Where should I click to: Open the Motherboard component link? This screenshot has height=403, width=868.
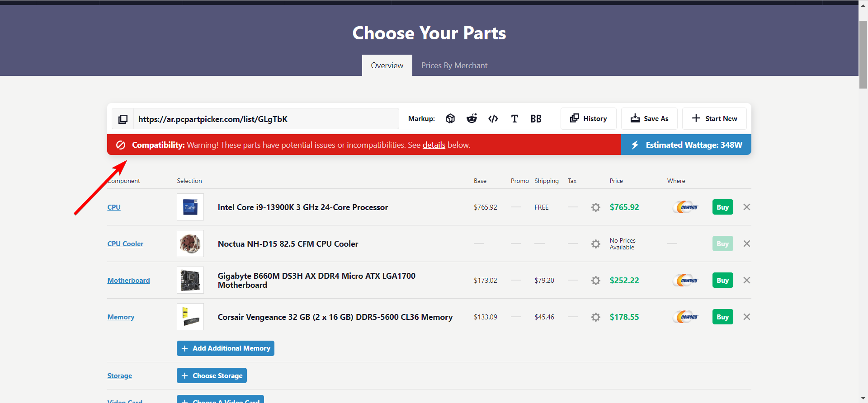tap(128, 280)
